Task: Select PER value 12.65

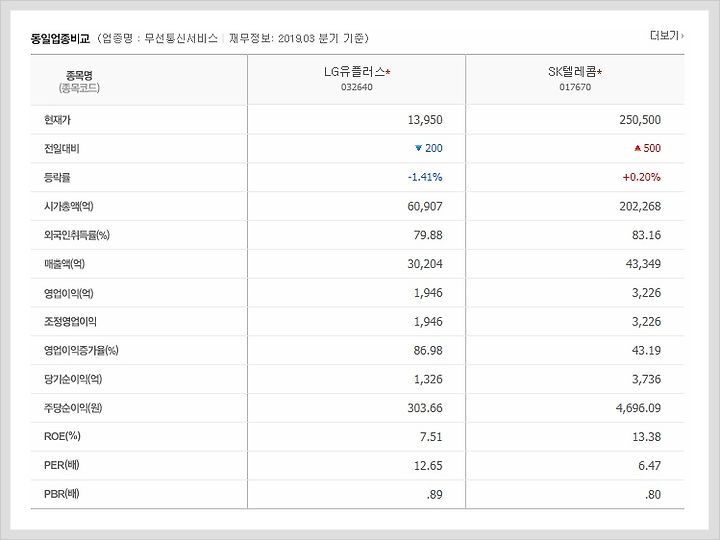Action: [428, 466]
